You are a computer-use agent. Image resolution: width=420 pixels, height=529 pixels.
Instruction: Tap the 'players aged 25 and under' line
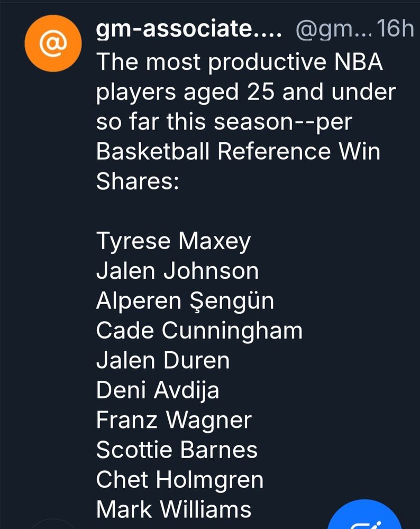pyautogui.click(x=245, y=93)
